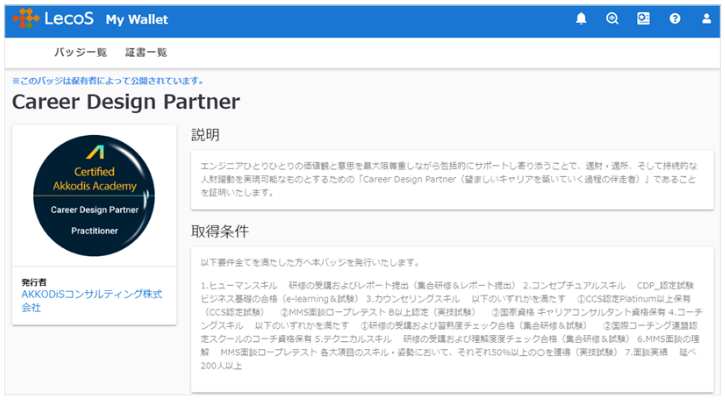The width and height of the screenshot is (725, 400).
Task: Open the notifications bell
Action: click(x=581, y=18)
